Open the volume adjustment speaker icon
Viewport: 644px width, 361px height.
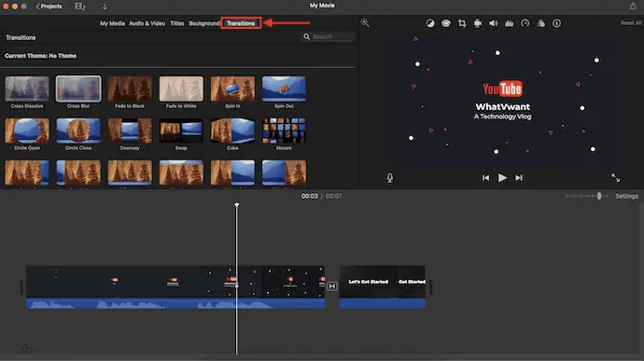(x=494, y=23)
